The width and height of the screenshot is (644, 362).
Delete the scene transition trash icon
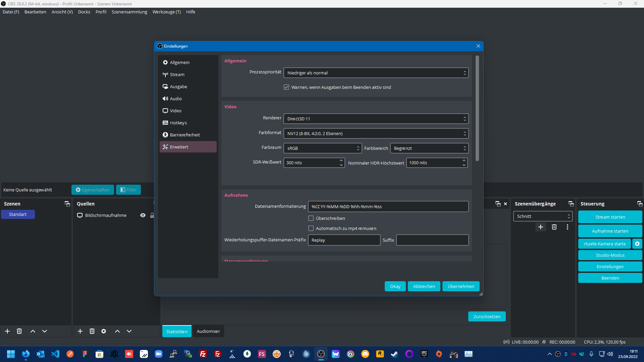point(554,227)
